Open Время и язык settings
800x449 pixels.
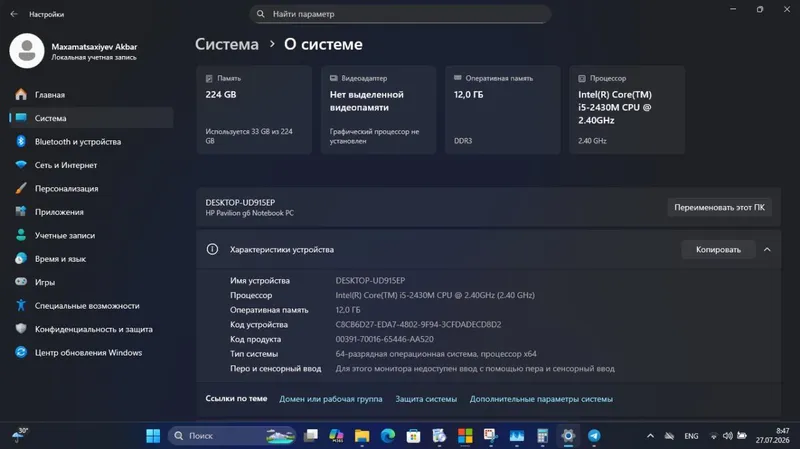click(x=91, y=259)
